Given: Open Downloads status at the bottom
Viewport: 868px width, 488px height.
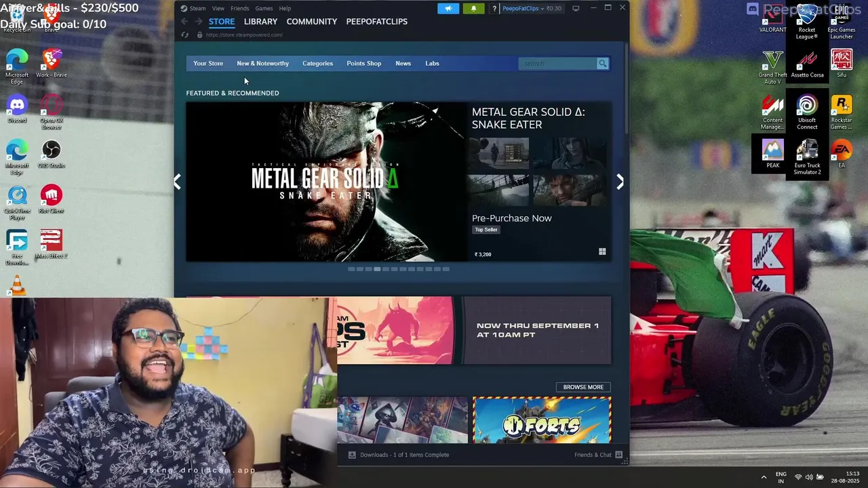Looking at the screenshot, I should pos(399,455).
